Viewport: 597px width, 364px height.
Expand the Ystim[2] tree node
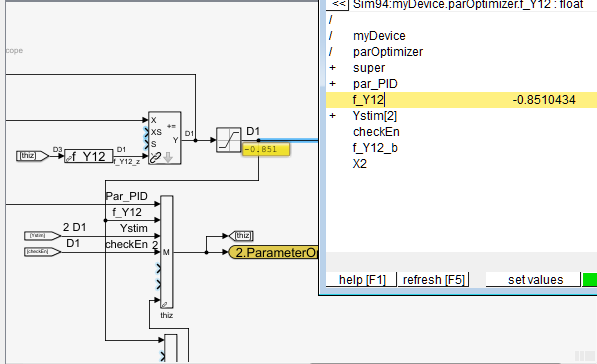point(333,116)
